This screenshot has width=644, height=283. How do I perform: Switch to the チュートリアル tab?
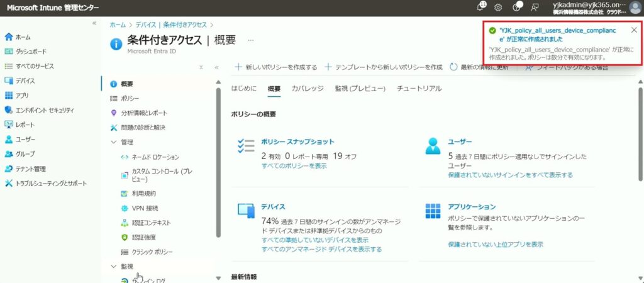pyautogui.click(x=419, y=88)
